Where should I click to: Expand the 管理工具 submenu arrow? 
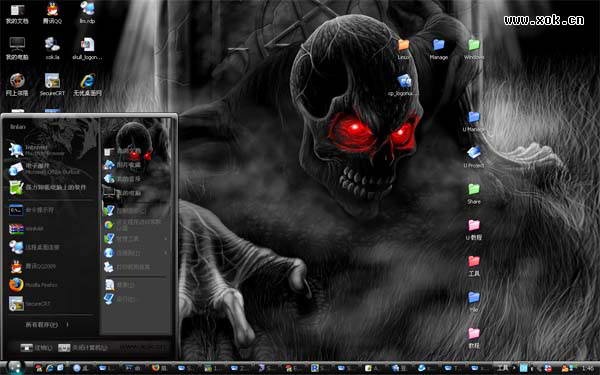(166, 239)
